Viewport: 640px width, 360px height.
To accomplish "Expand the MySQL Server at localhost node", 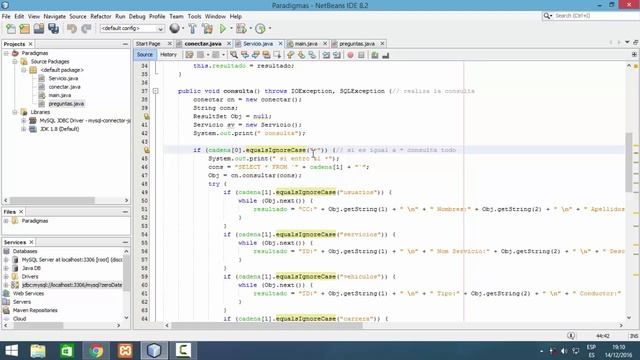I will pyautogui.click(x=6, y=260).
